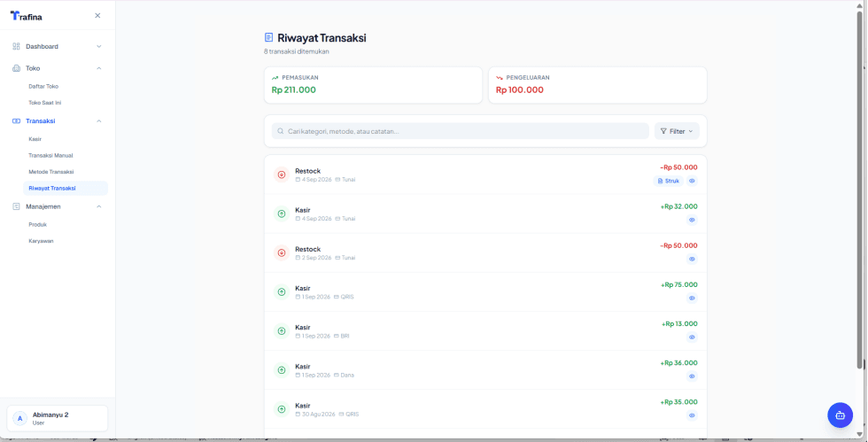868x442 pixels.
Task: View details of 2 Sep Restock eye icon
Action: (x=692, y=260)
